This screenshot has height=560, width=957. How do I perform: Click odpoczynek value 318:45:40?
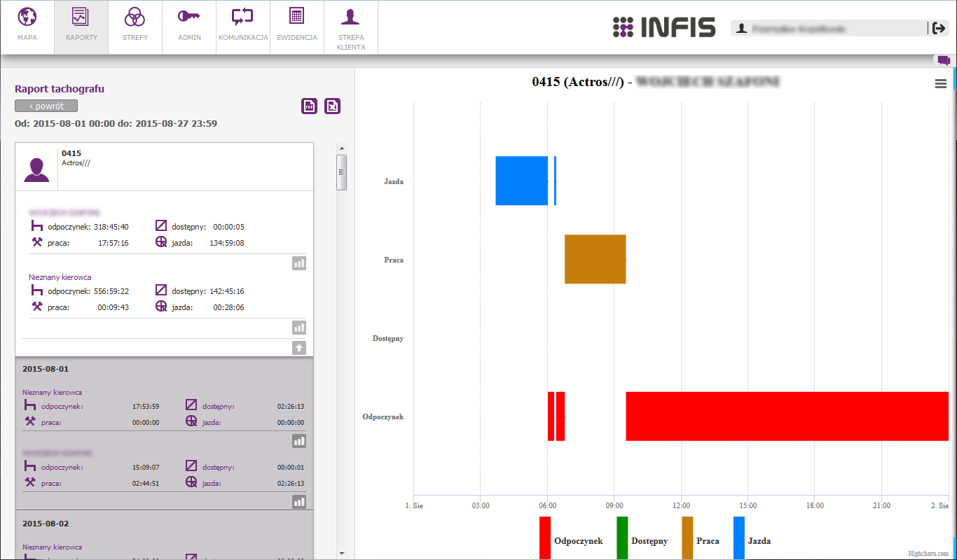click(x=111, y=227)
